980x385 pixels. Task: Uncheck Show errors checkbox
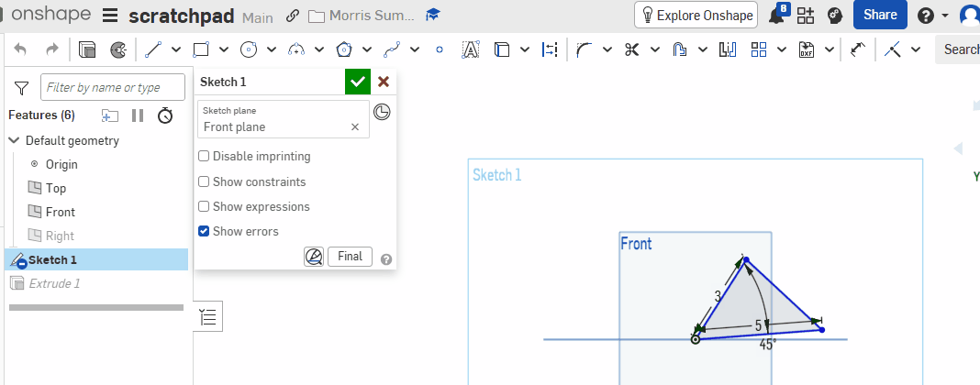point(204,232)
